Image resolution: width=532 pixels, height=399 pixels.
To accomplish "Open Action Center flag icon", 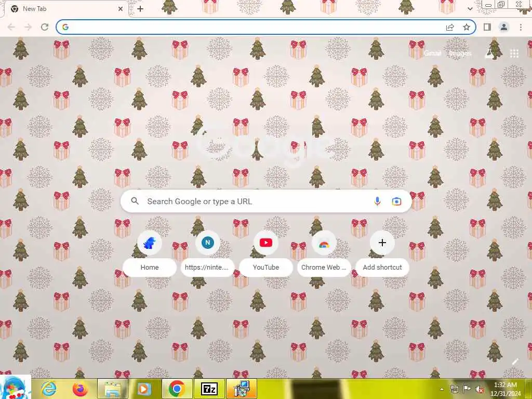I will click(467, 389).
